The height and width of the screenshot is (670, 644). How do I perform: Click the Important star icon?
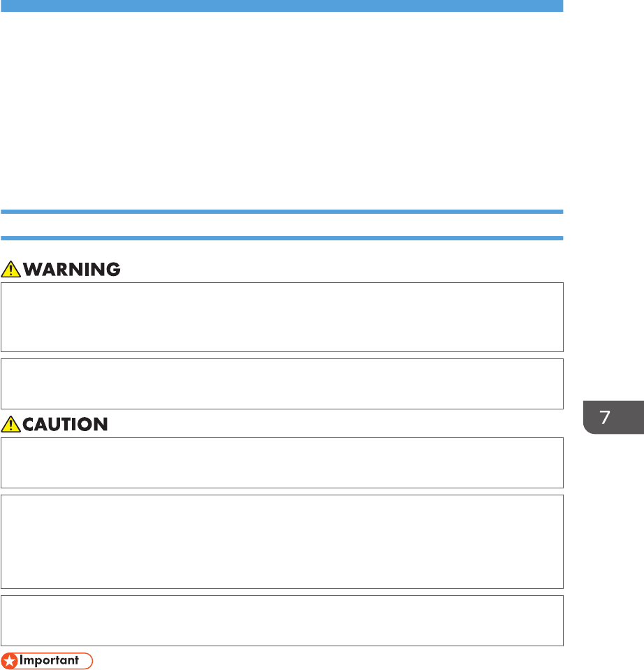tap(9, 661)
